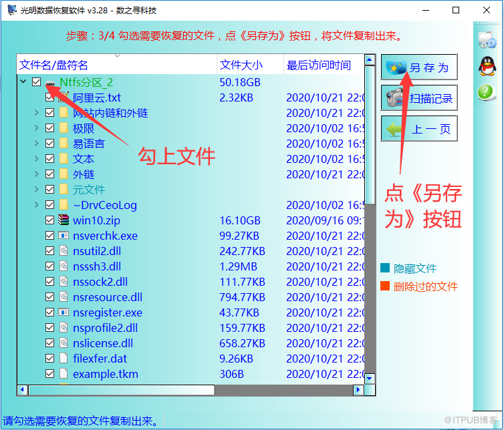Uncheck the Ntfs分区_2 checkbox
Image resolution: width=504 pixels, height=430 pixels.
[36, 82]
